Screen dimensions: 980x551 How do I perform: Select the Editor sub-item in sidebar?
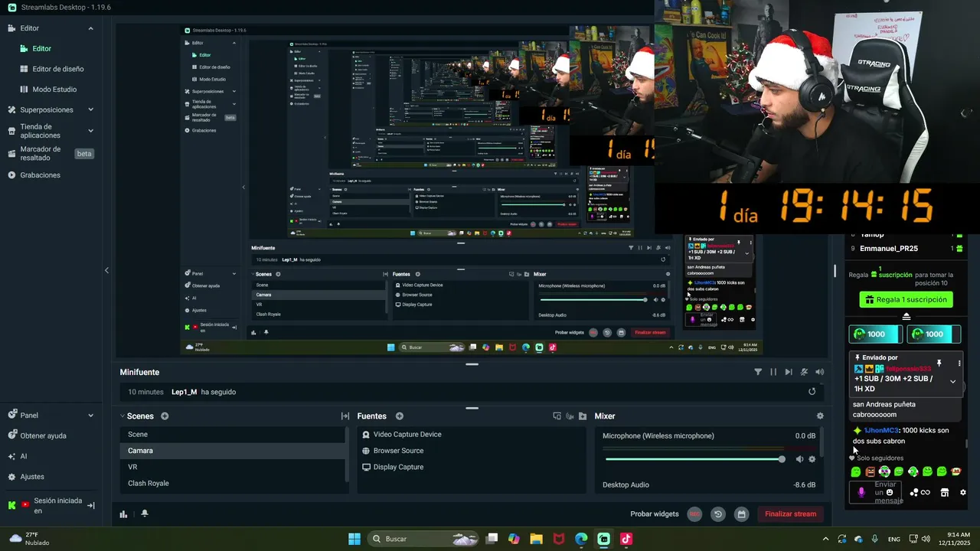pos(41,49)
